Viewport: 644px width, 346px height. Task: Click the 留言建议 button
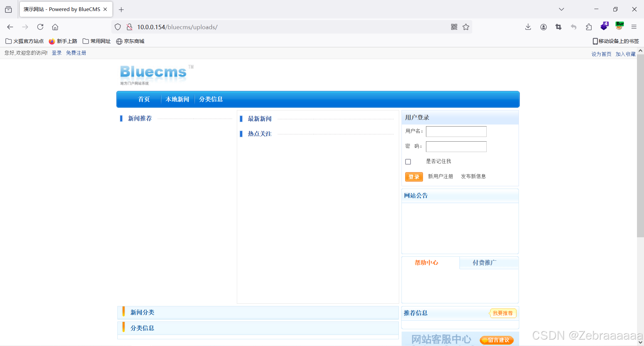[497, 340]
